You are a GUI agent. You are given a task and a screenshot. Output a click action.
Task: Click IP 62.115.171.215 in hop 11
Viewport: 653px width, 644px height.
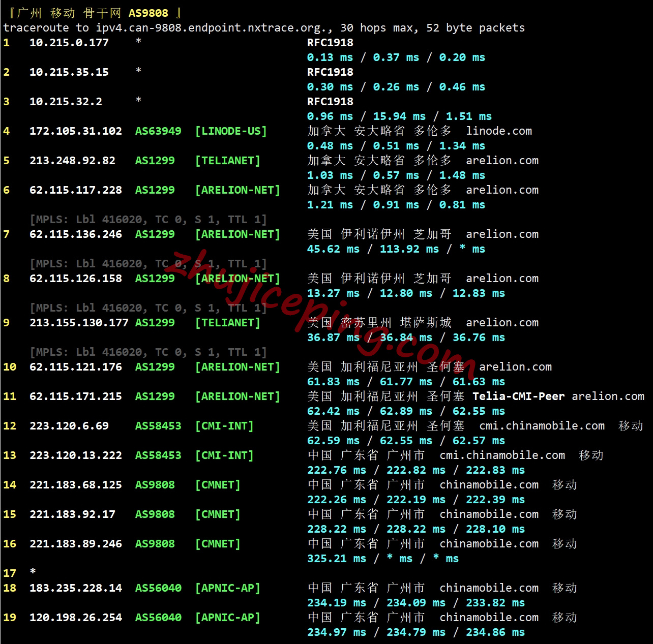click(x=76, y=396)
